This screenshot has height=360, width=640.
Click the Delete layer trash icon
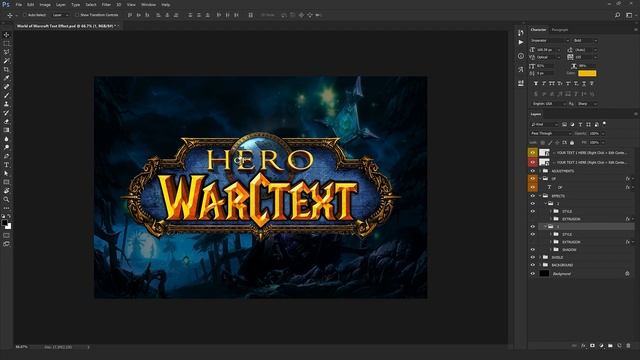click(x=628, y=346)
